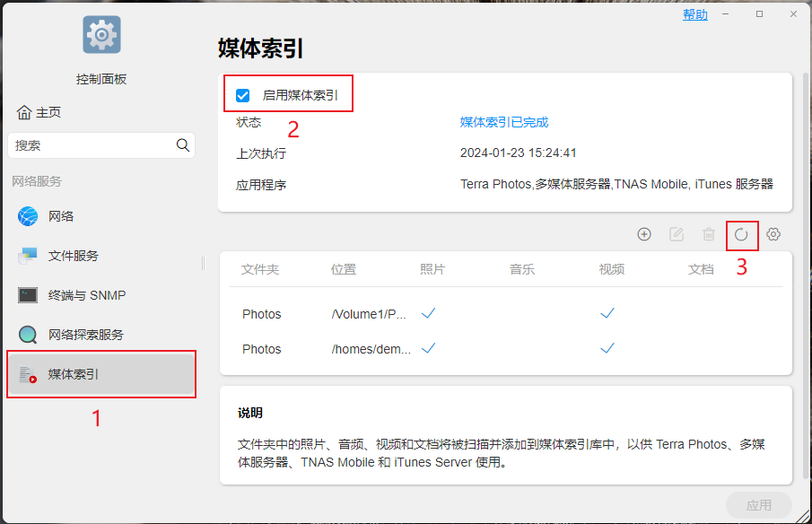Click the 文档 column header
The height and width of the screenshot is (524, 812).
pos(701,269)
